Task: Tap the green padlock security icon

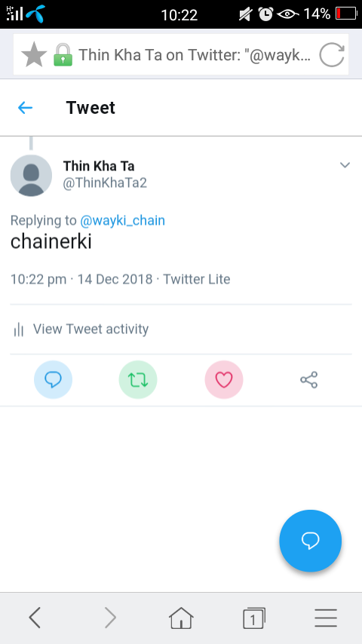Action: pyautogui.click(x=63, y=55)
